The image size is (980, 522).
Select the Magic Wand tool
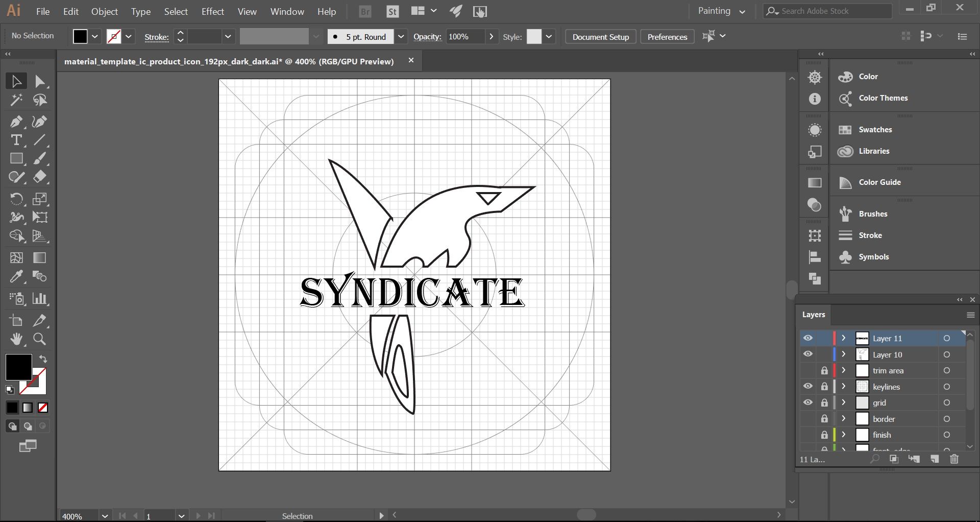(x=16, y=100)
